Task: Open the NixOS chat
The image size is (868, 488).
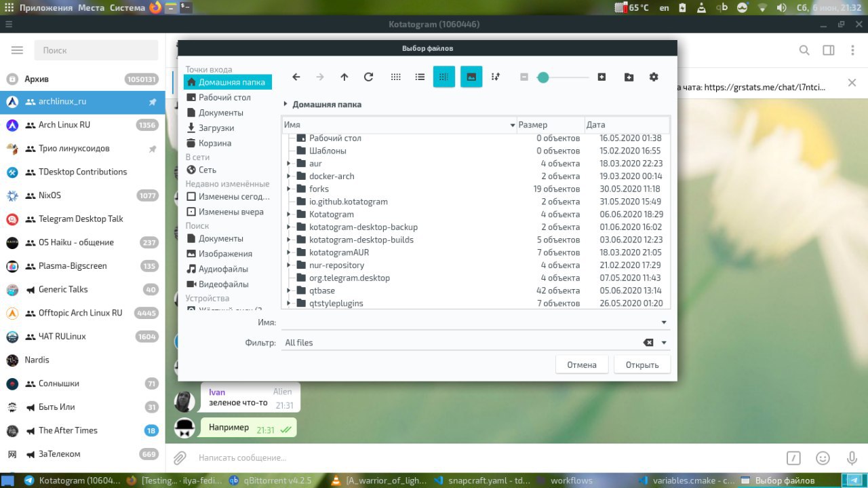Action: tap(83, 195)
